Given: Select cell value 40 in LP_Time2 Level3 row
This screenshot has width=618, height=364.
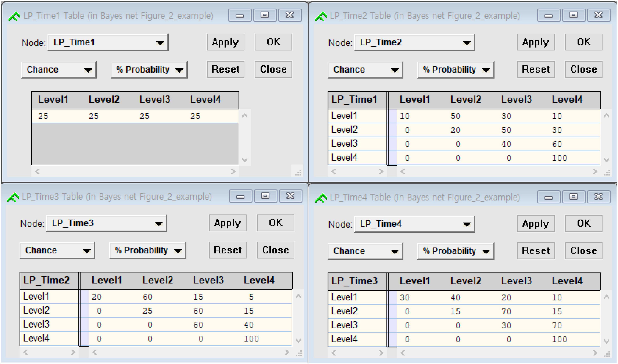Looking at the screenshot, I should point(506,144).
